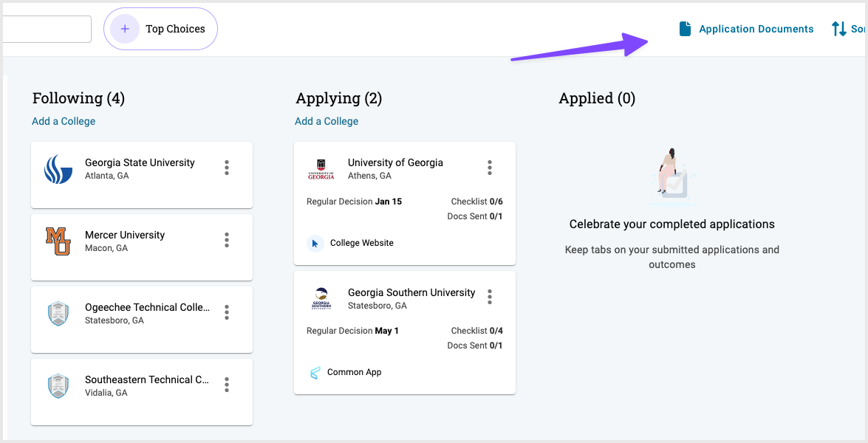Click the plus icon beside Top Choices
868x443 pixels.
pyautogui.click(x=125, y=29)
